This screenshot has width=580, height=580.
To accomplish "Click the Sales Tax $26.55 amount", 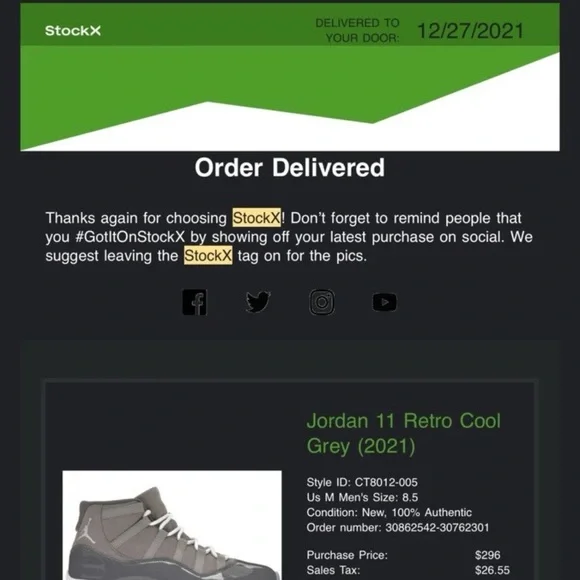I will pyautogui.click(x=492, y=570).
